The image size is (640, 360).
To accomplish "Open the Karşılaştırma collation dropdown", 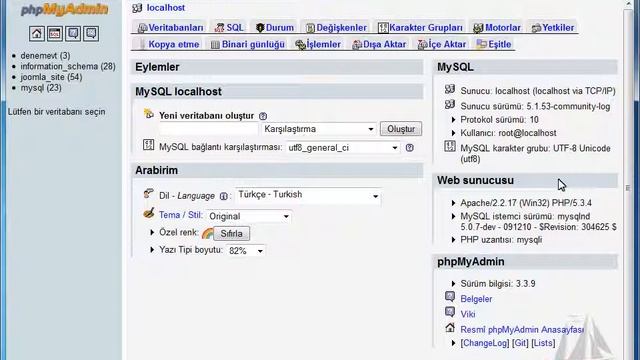I will pos(319,129).
